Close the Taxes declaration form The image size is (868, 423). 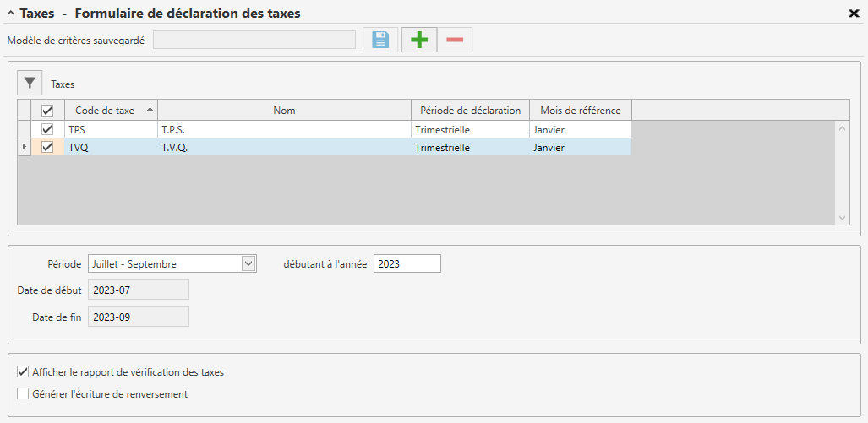[x=854, y=14]
